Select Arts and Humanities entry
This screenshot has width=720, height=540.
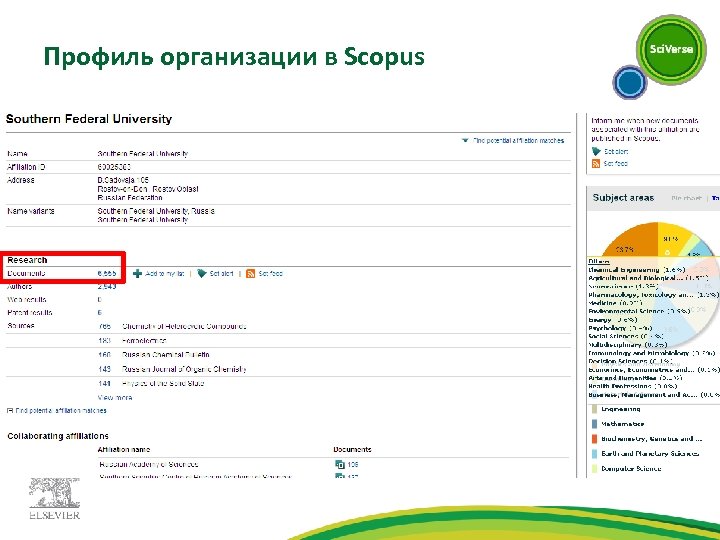[636, 378]
